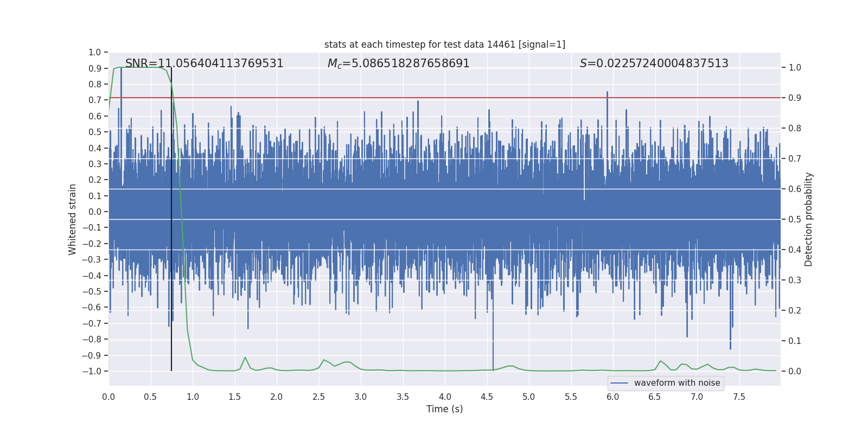Click the 'Whitened strain' y-axis label
Image resolution: width=868 pixels, height=434 pixels.
coord(73,219)
